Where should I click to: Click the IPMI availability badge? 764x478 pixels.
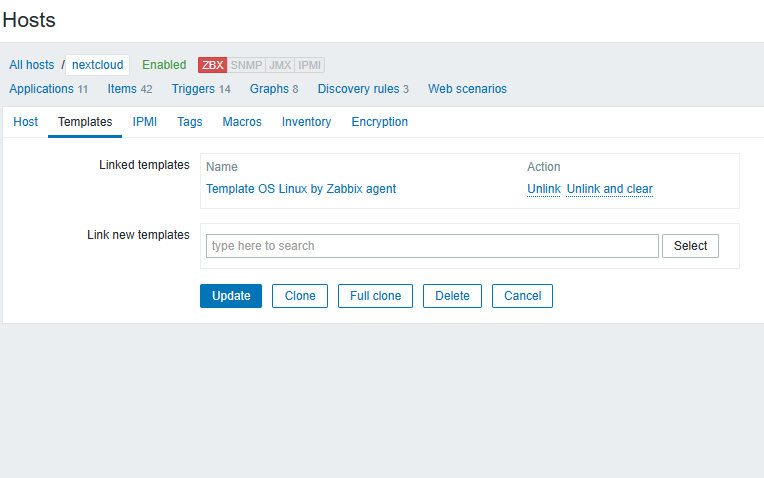310,65
